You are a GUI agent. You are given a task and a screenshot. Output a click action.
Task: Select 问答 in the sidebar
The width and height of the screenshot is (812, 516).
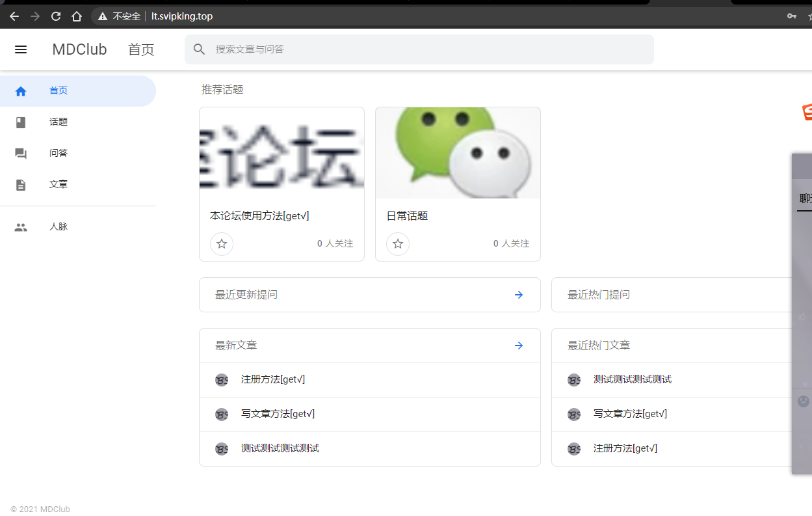(x=78, y=154)
